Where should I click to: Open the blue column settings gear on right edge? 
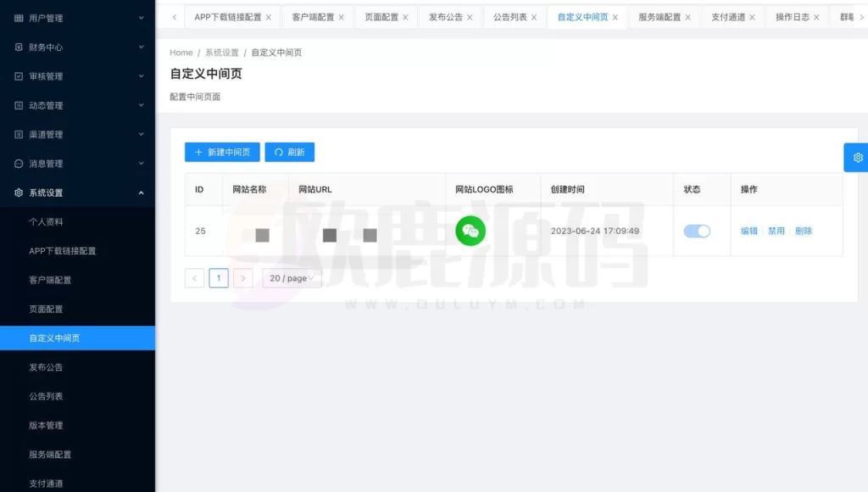pos(857,157)
